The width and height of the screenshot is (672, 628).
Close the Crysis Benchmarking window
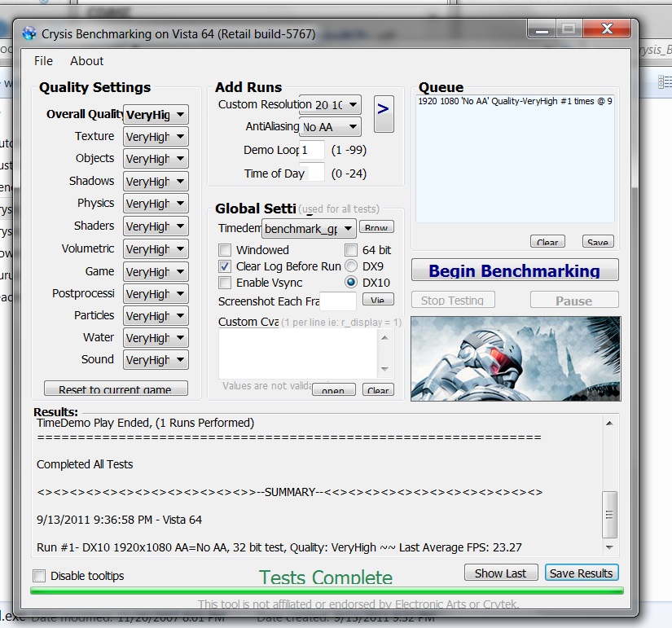(x=607, y=29)
